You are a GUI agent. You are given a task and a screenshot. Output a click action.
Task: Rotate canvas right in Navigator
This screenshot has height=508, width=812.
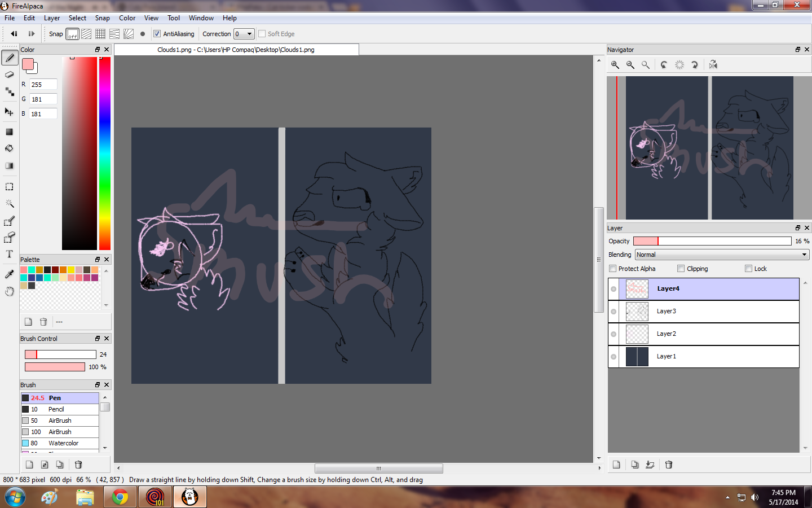tap(695, 65)
